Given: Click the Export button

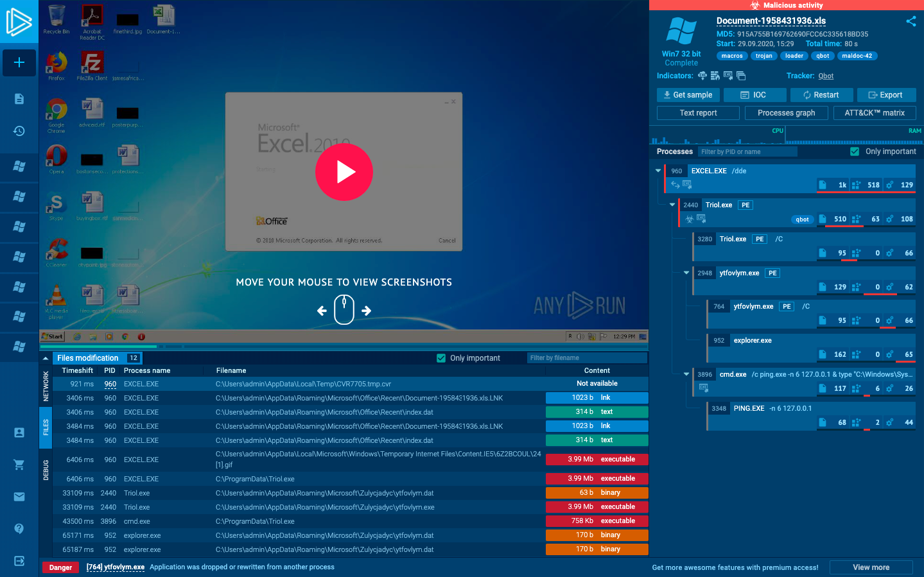Looking at the screenshot, I should pos(886,95).
